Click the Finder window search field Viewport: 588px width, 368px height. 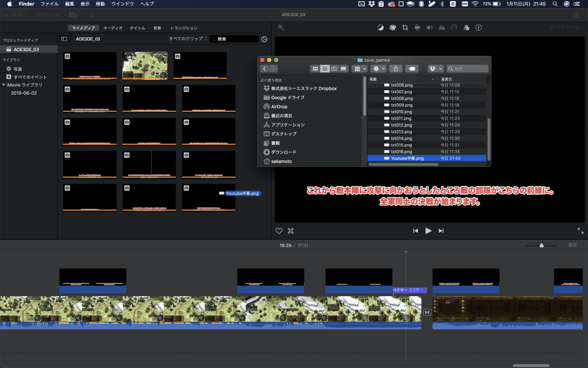click(x=467, y=69)
